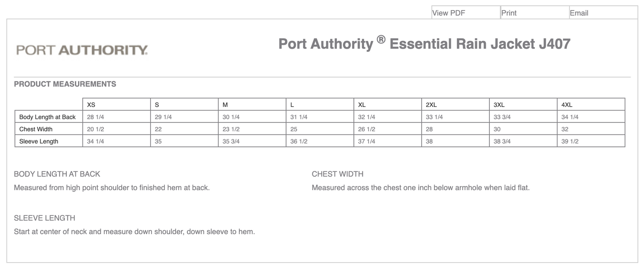Click the Body Length at Back row label
Viewport: 644px width, 272px height.
tap(47, 117)
